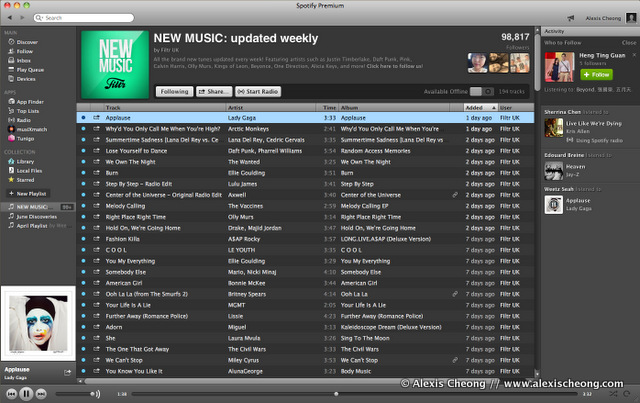Click the Radio app icon
640x403 pixels.
(x=11, y=120)
